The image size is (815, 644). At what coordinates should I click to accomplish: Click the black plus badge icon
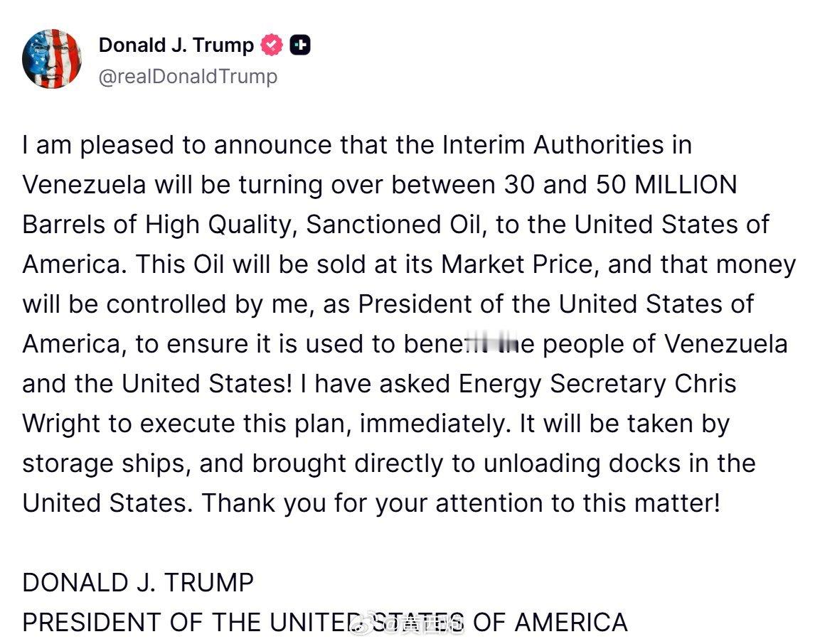tap(300, 45)
